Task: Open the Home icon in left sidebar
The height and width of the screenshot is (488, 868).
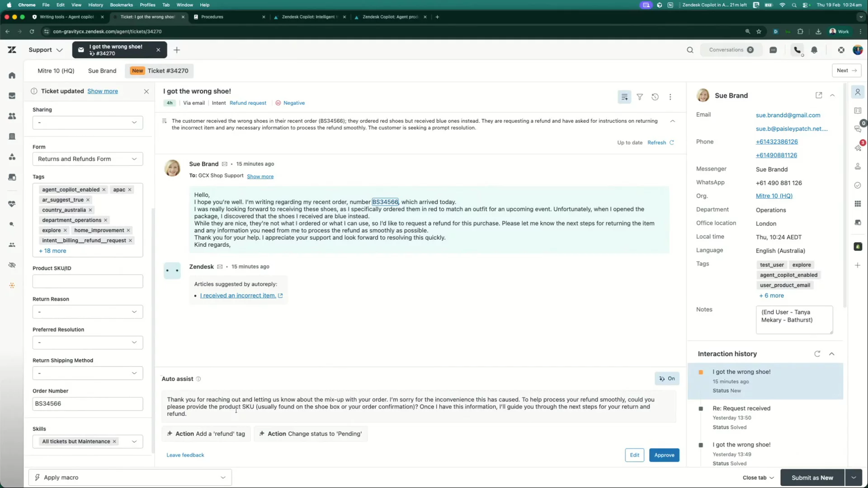Action: tap(12, 75)
